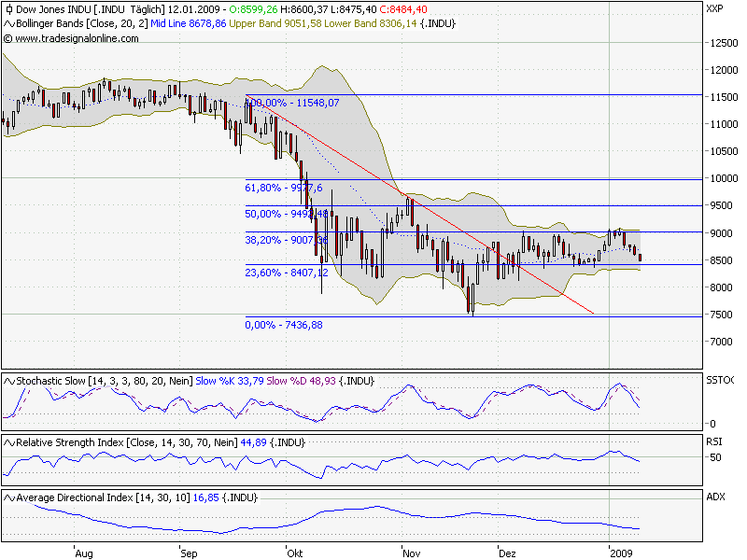Screen dimensions: 747x560
Task: Click the vertical price scale axis
Action: (719, 187)
